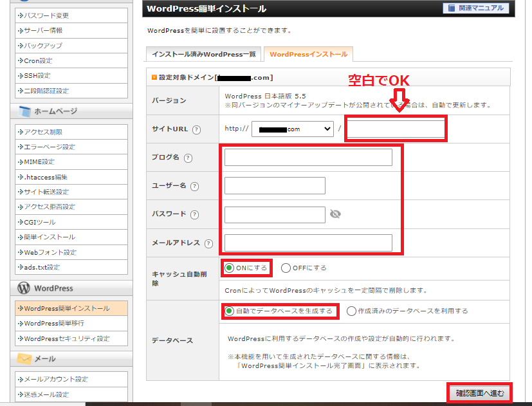Click the メールアドレス input field
Screen dimensions: 532x406
point(308,243)
